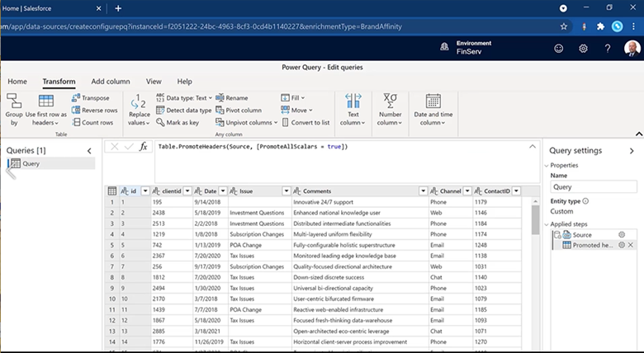644x353 pixels.
Task: Open the Issue column filter dropdown
Action: pyautogui.click(x=286, y=191)
